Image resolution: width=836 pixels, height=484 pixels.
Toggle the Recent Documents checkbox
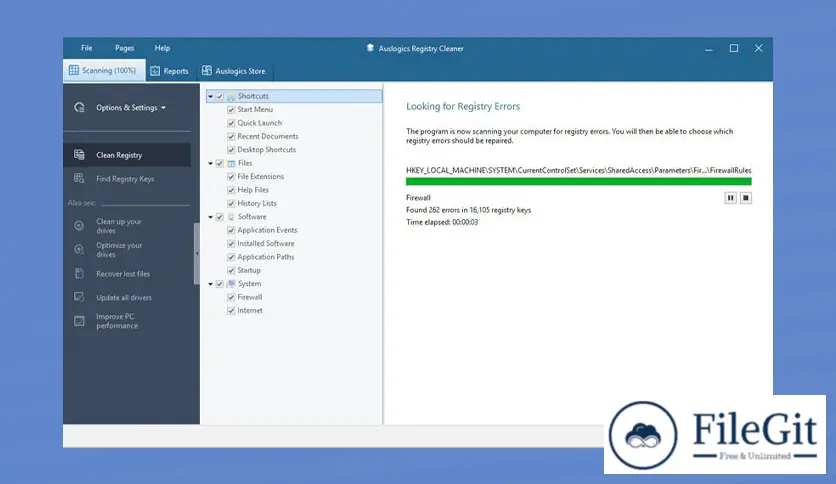click(231, 136)
